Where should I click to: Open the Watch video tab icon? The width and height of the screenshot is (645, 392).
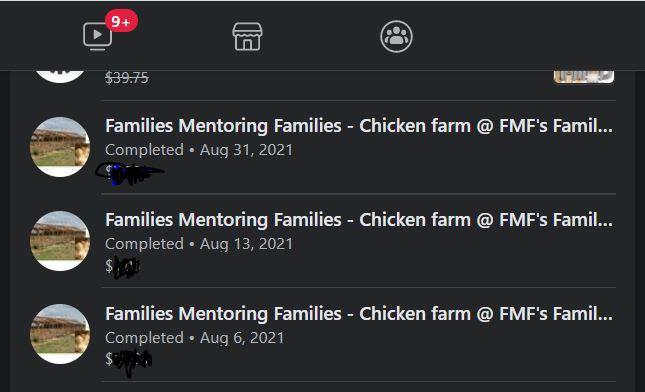[x=97, y=36]
